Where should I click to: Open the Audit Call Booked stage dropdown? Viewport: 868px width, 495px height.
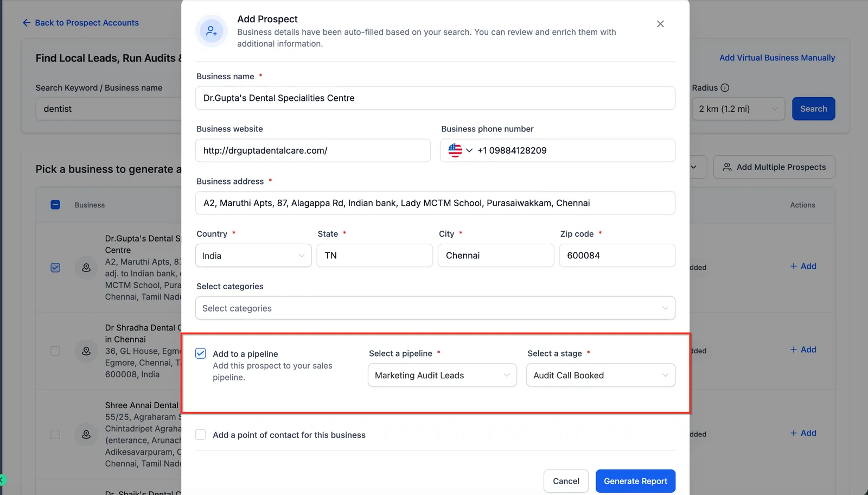tap(601, 375)
